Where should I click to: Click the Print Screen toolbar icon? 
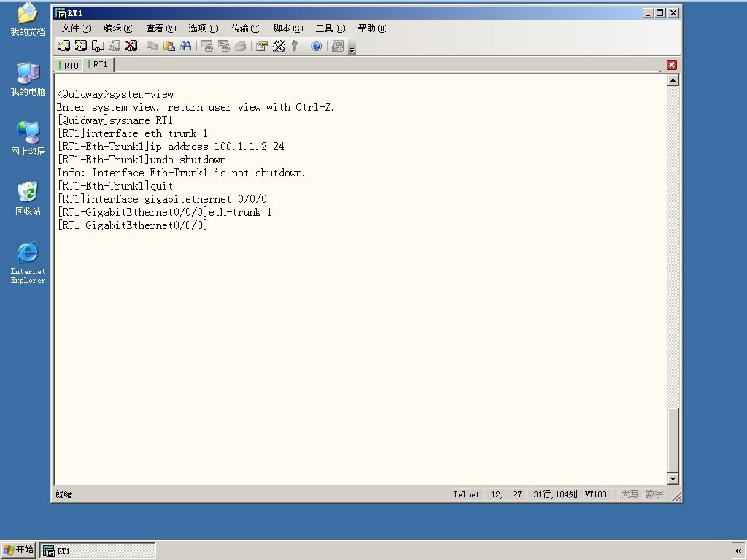pos(206,46)
